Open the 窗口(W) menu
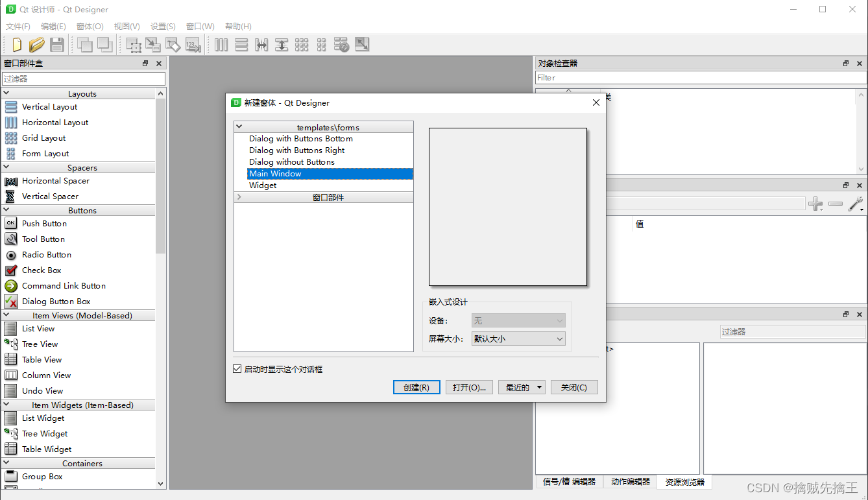Viewport: 868px width, 500px height. coord(200,27)
